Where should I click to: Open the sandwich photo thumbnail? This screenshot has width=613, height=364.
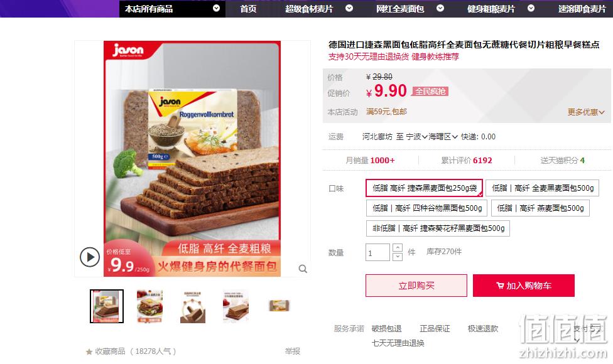coord(149,306)
